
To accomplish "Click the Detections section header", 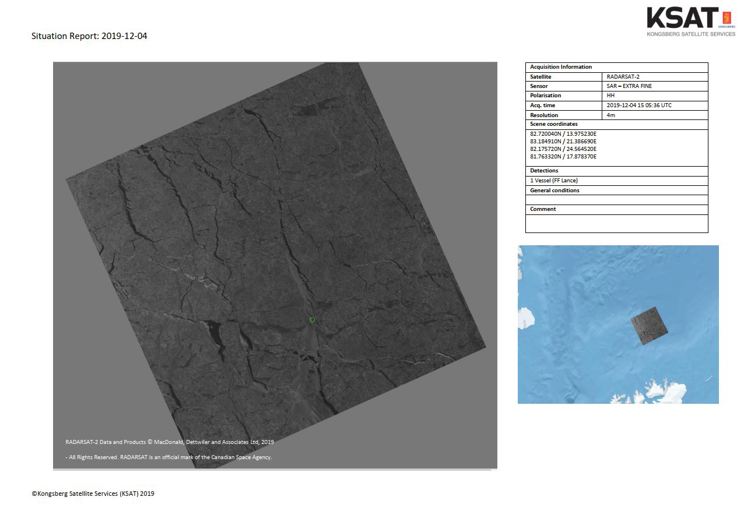I will (545, 171).
